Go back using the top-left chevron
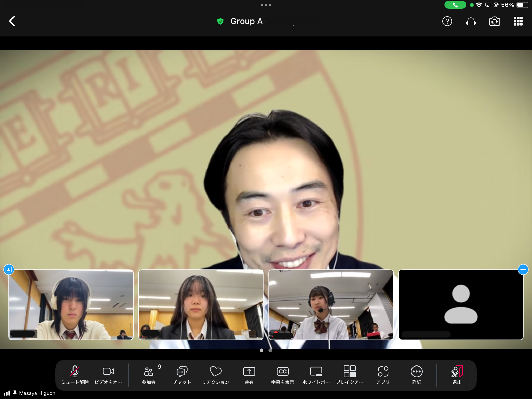 (12, 21)
